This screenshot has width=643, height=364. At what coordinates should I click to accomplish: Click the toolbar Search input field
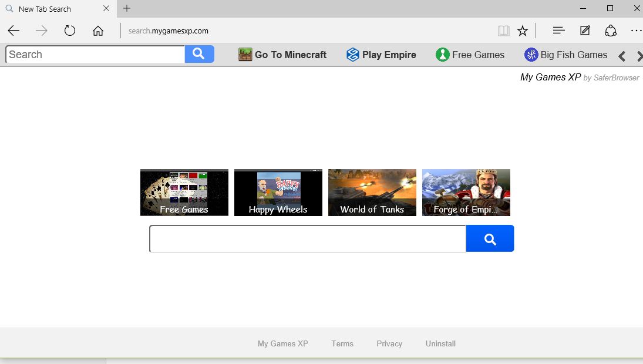click(95, 55)
